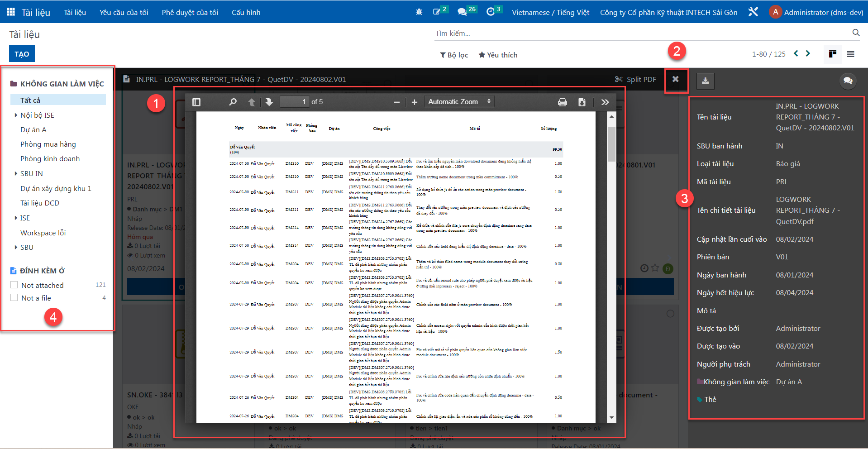Image resolution: width=868 pixels, height=449 pixels.
Task: Click the Tài liệu app brand title
Action: pyautogui.click(x=36, y=12)
